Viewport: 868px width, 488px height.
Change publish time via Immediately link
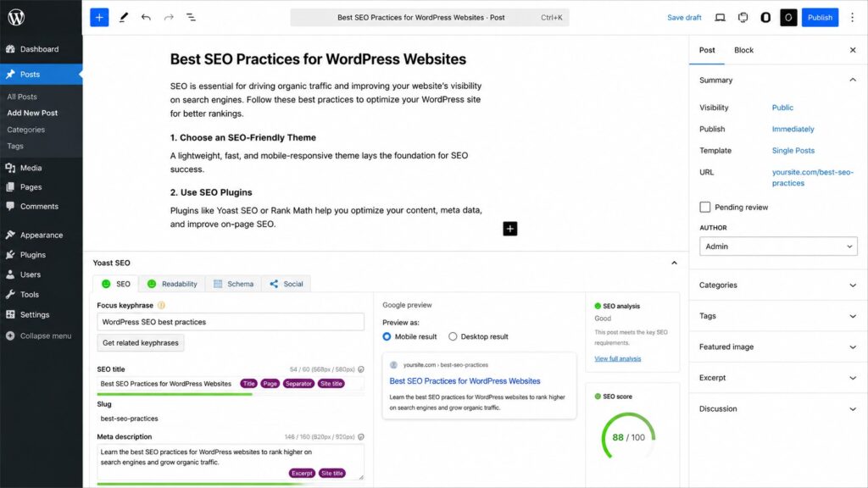pyautogui.click(x=793, y=129)
